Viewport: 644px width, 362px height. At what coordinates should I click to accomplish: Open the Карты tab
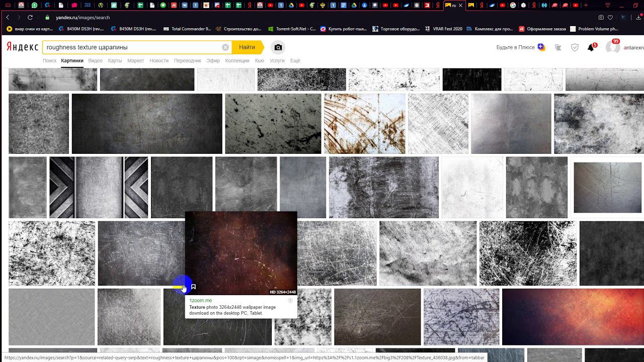click(x=115, y=61)
